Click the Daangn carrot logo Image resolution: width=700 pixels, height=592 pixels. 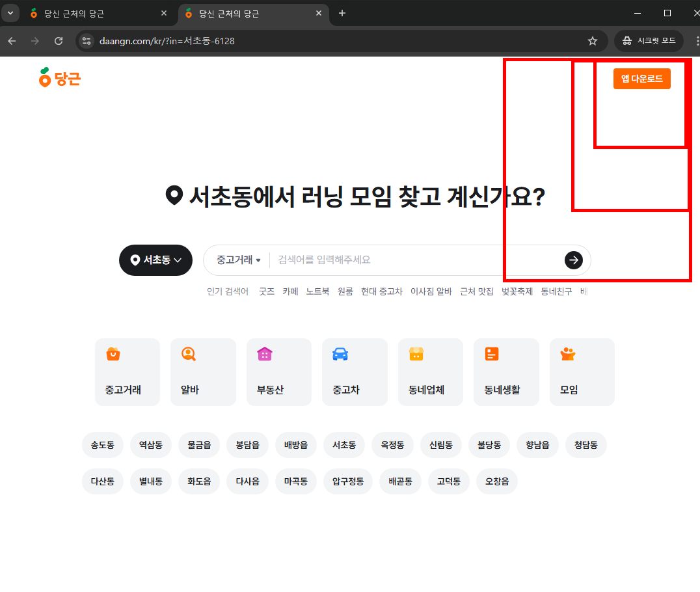59,77
